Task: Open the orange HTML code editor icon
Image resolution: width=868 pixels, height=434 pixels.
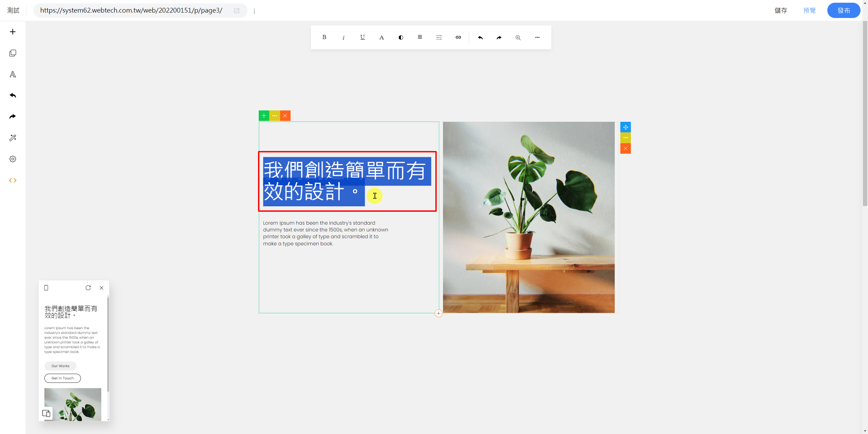Action: (x=13, y=180)
